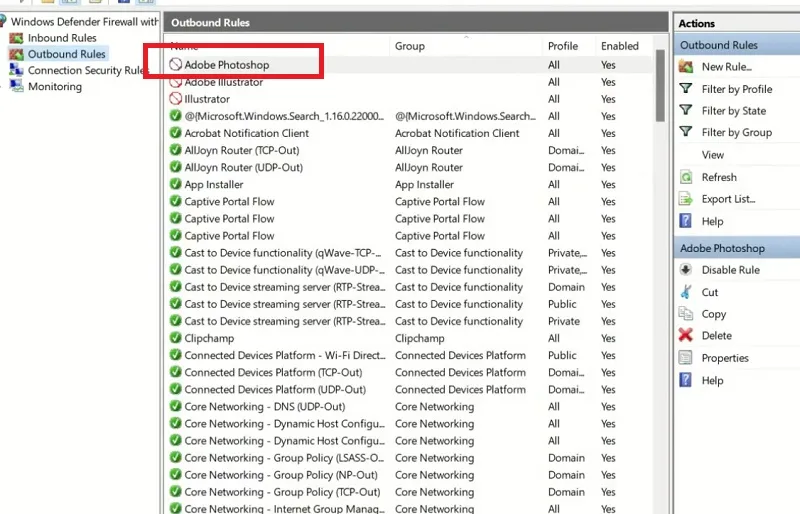
Task: Click the Inbound Rules tree icon
Action: [x=16, y=38]
